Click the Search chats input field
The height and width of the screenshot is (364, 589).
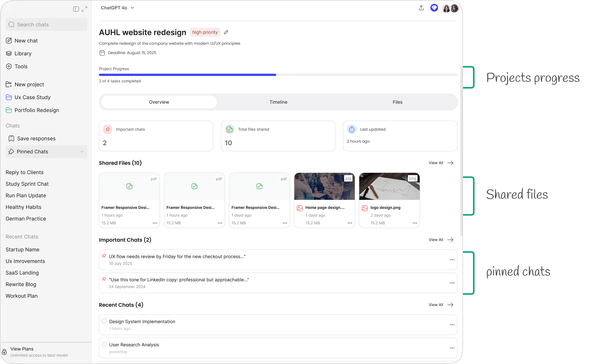tap(46, 24)
